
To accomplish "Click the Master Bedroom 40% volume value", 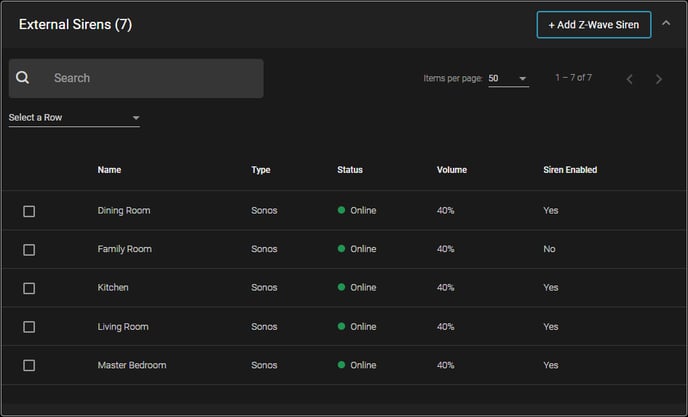I will [445, 365].
